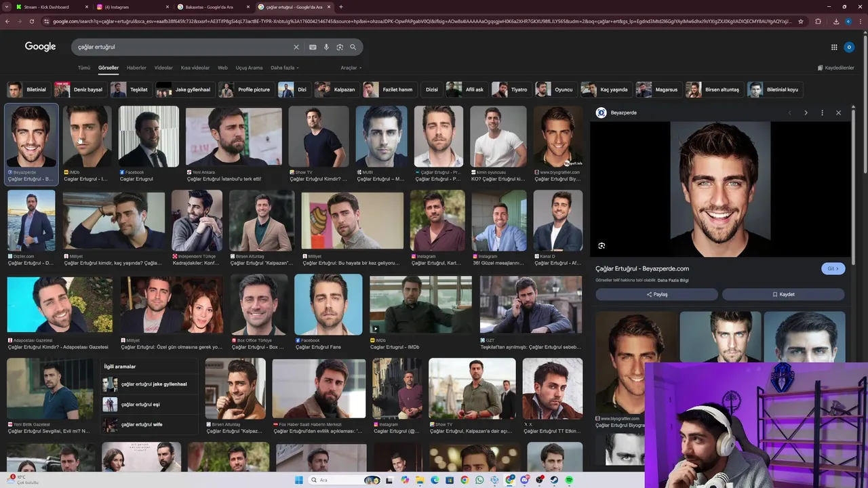The height and width of the screenshot is (488, 868).
Task: Select related search çağlar ertuğrul eşi
Action: tap(149, 405)
